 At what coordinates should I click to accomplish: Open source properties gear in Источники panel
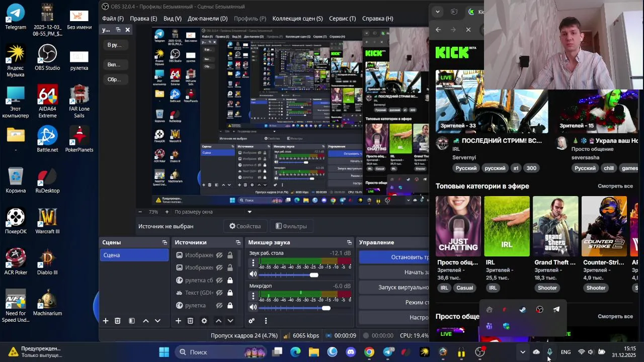(204, 321)
